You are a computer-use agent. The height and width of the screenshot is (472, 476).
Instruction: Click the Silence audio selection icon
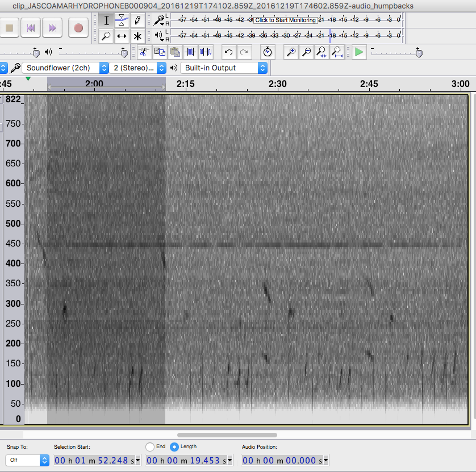click(x=205, y=52)
